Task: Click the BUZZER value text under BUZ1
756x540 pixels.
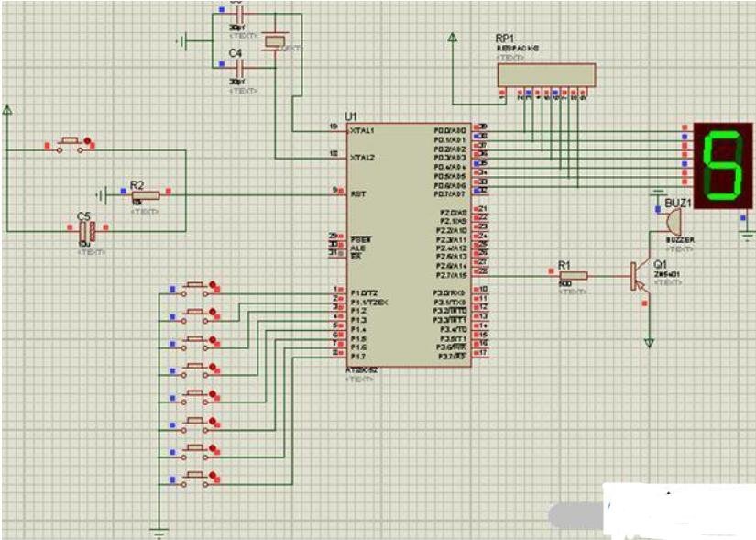Action: [x=680, y=240]
